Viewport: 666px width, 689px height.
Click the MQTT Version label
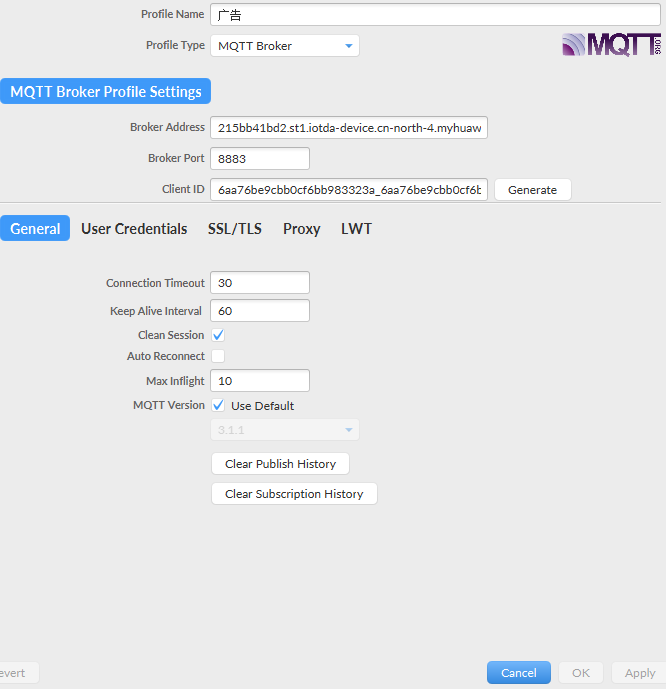coord(169,405)
